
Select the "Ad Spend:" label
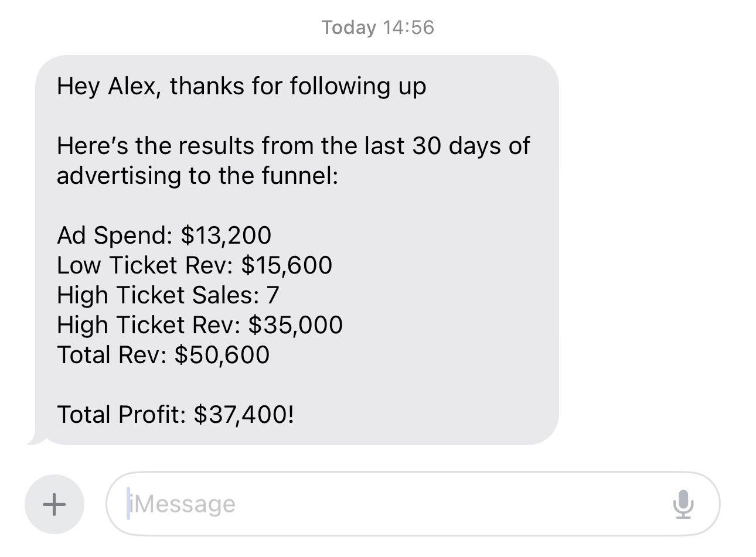(x=115, y=235)
